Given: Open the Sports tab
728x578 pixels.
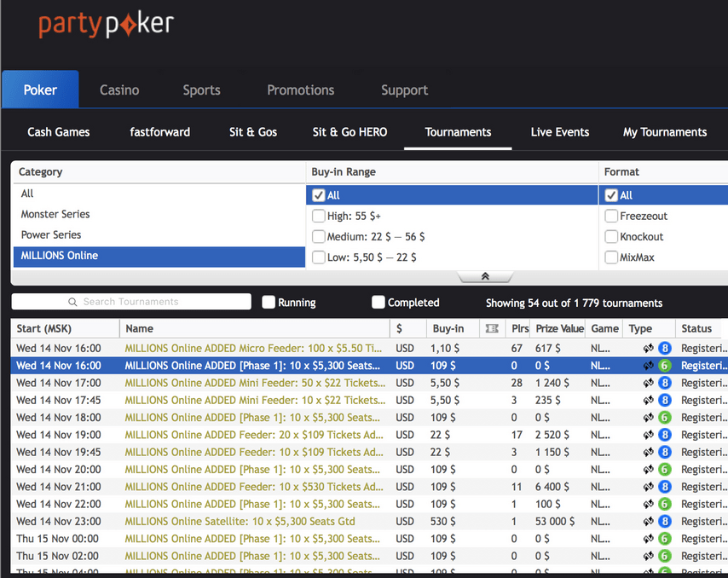Looking at the screenshot, I should [201, 90].
